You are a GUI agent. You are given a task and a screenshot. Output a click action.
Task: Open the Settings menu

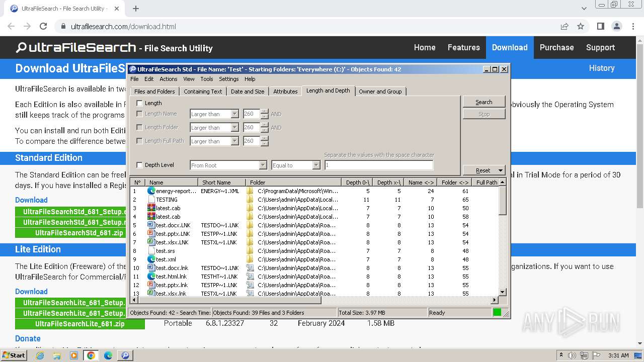(x=228, y=79)
